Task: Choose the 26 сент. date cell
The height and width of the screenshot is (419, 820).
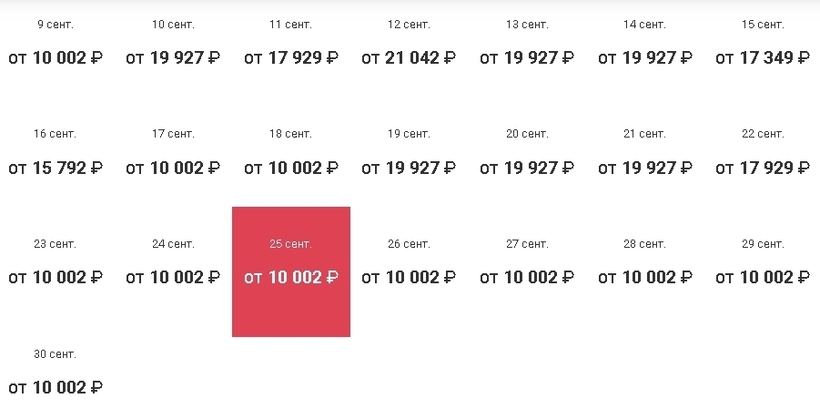Action: tap(408, 264)
